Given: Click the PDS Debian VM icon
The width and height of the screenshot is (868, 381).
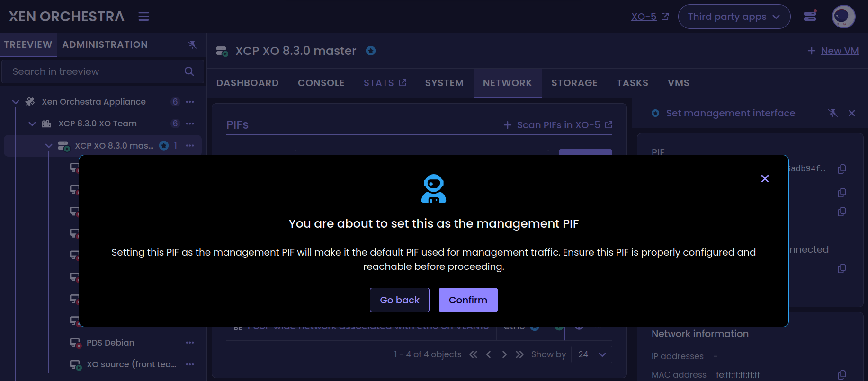Looking at the screenshot, I should click(x=76, y=343).
